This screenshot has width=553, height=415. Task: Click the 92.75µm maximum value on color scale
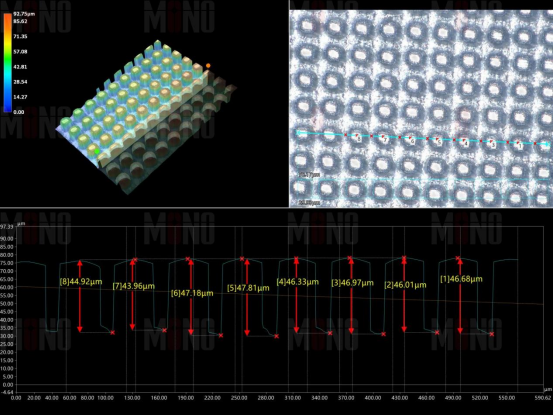point(24,14)
